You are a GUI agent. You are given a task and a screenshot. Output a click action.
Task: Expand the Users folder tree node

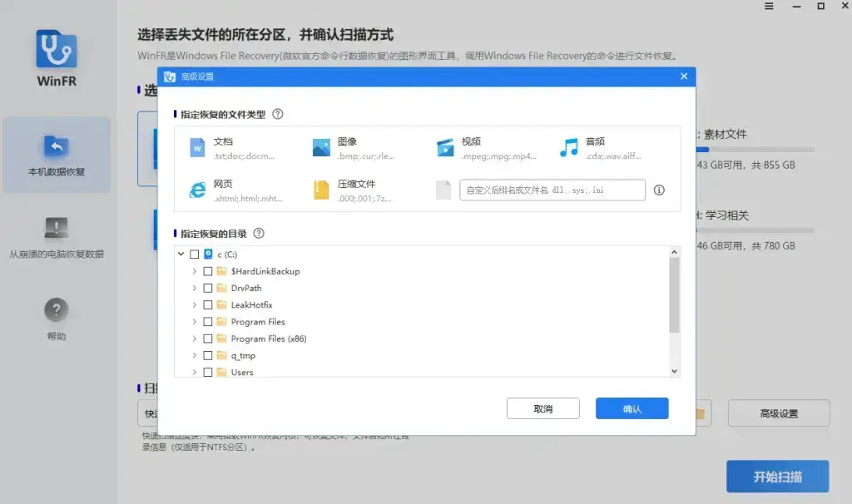click(194, 372)
